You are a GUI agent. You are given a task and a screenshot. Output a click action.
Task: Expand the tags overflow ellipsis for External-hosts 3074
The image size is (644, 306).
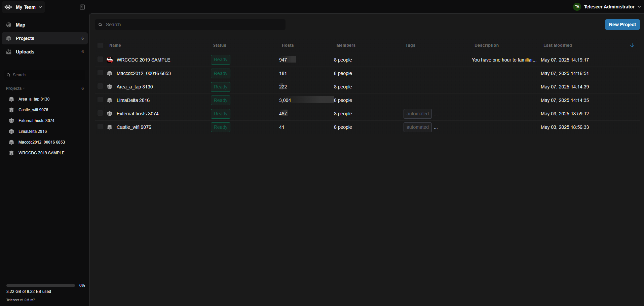point(436,114)
